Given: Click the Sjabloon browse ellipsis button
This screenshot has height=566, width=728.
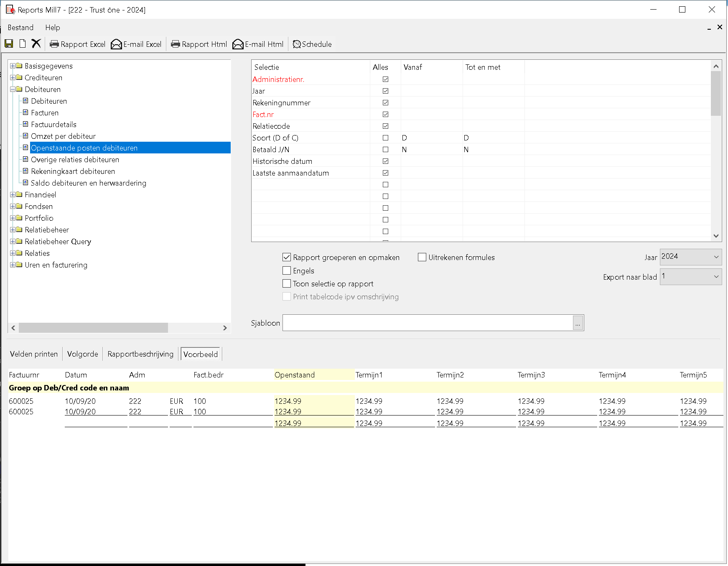Looking at the screenshot, I should [578, 323].
